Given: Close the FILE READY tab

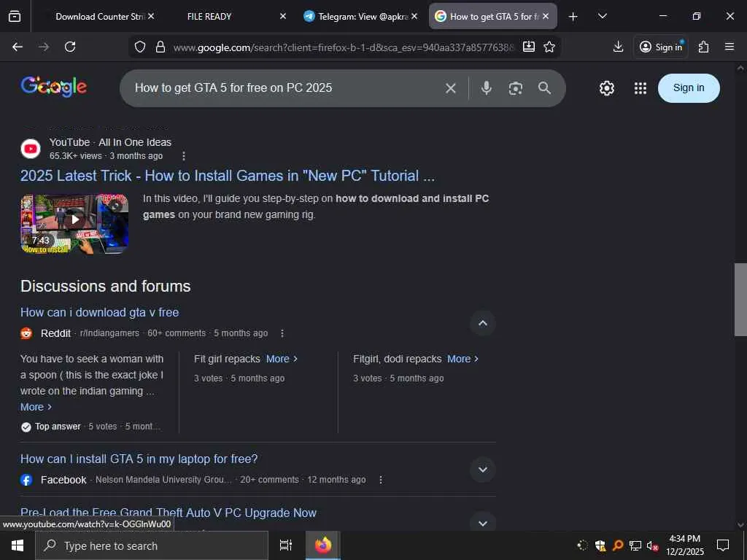Looking at the screenshot, I should [x=282, y=17].
